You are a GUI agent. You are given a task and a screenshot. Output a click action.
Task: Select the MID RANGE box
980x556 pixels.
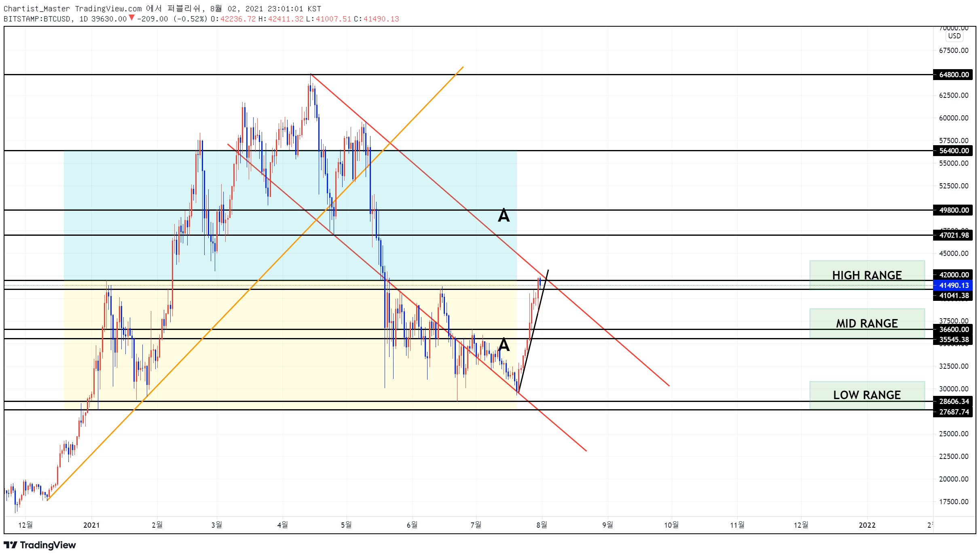point(867,323)
